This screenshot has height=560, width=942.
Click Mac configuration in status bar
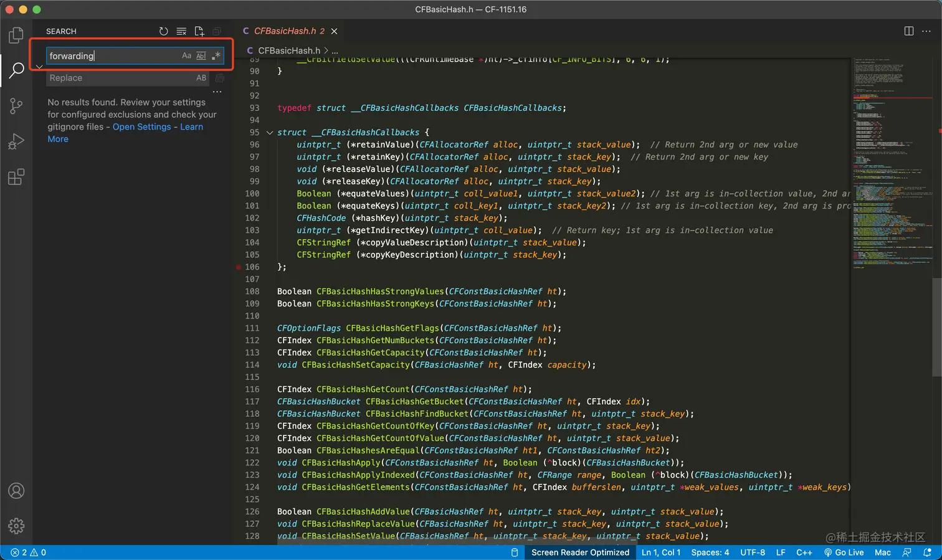[x=883, y=553]
